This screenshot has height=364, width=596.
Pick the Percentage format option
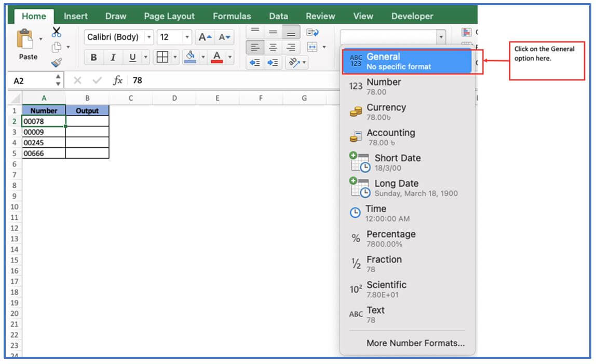coord(407,239)
